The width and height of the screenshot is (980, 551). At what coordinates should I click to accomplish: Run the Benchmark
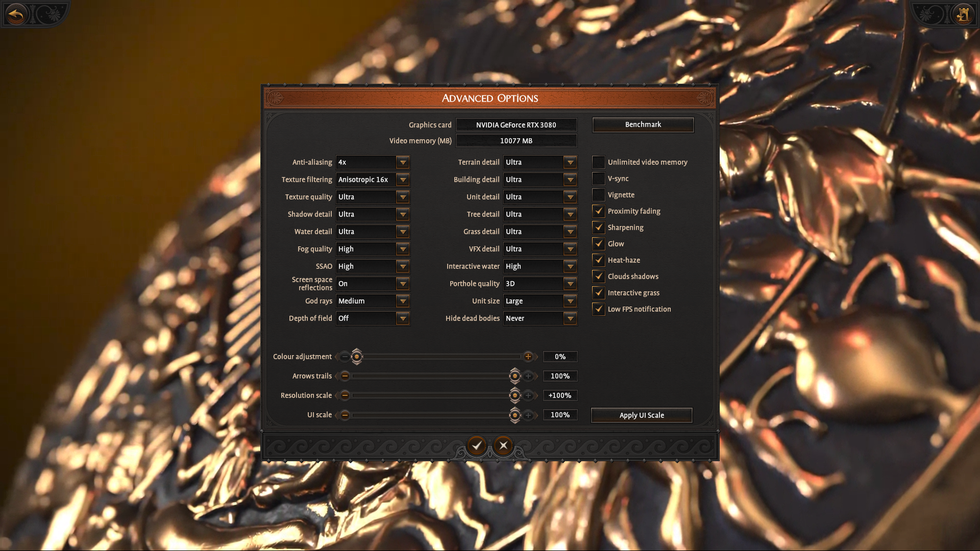pos(643,124)
